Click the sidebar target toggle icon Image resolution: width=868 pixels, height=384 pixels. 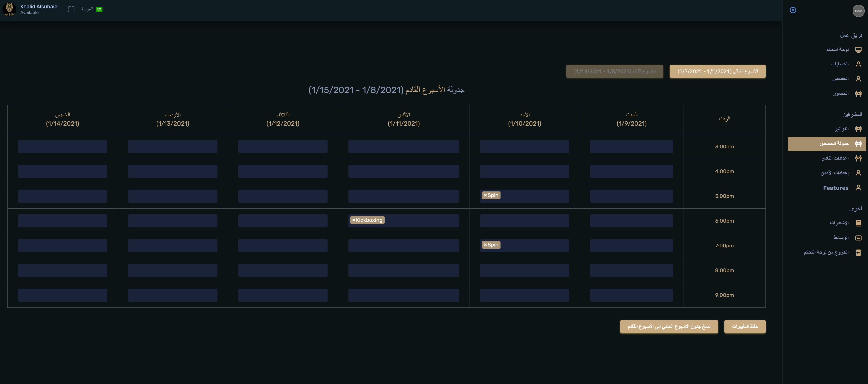793,10
